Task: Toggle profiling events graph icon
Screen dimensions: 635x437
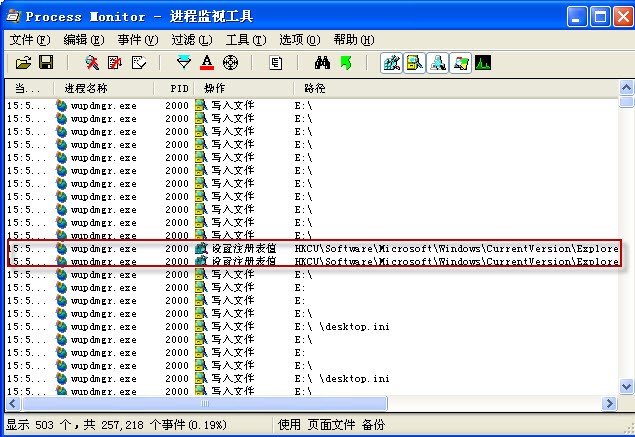Action: coord(483,63)
